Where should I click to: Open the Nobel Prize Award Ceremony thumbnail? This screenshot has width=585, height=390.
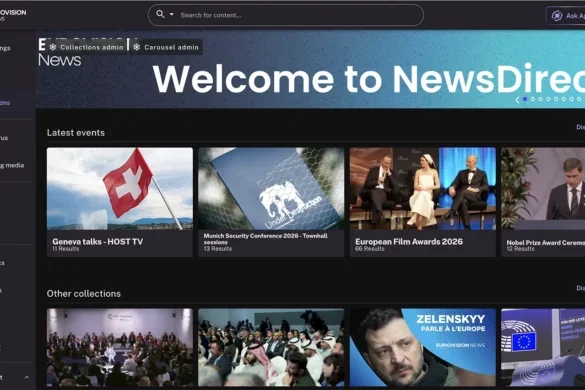click(543, 188)
